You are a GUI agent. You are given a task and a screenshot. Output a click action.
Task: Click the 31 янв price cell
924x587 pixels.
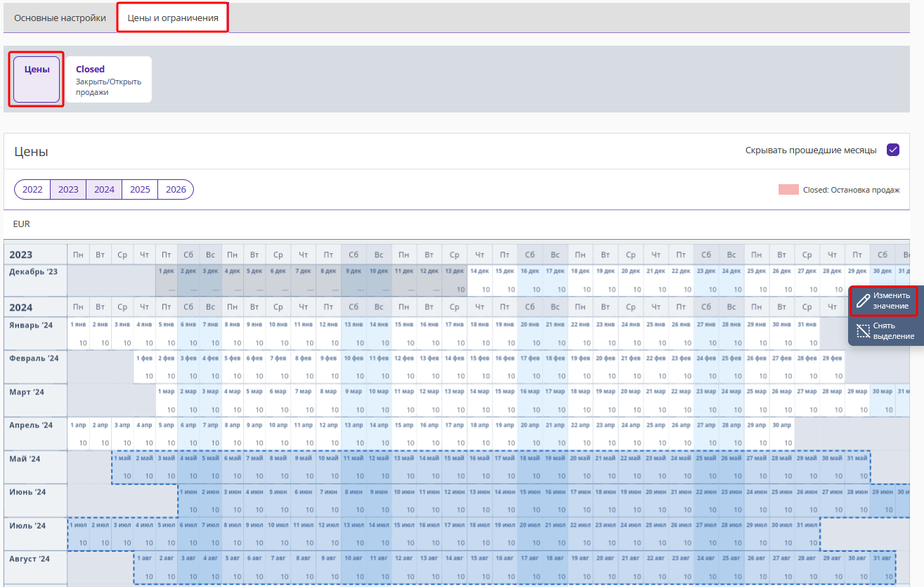click(x=807, y=333)
